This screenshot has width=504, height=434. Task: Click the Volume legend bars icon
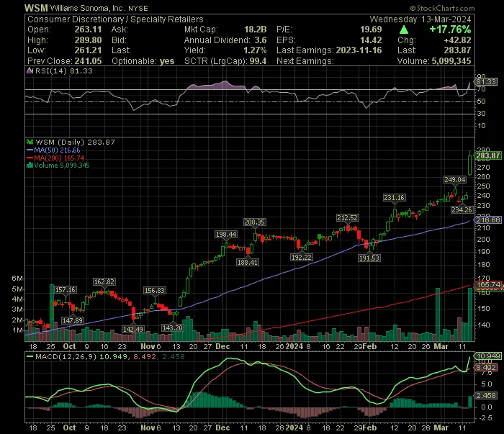(x=30, y=166)
